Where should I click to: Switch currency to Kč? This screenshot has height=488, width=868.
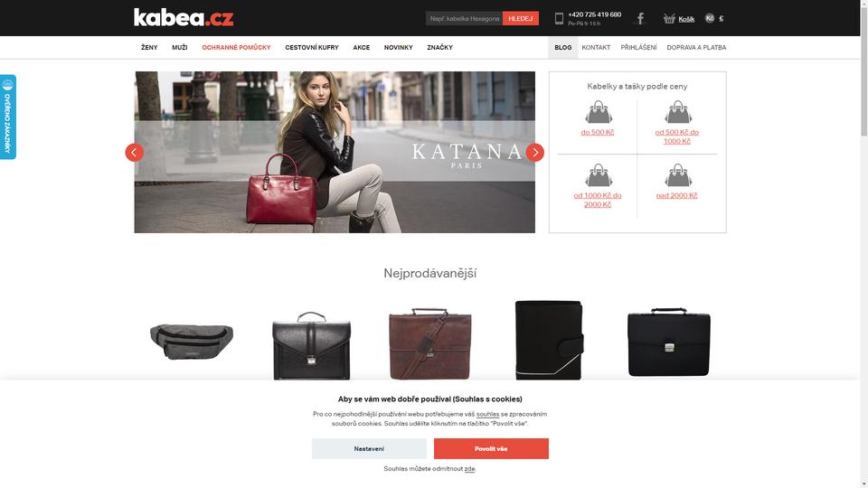click(709, 18)
